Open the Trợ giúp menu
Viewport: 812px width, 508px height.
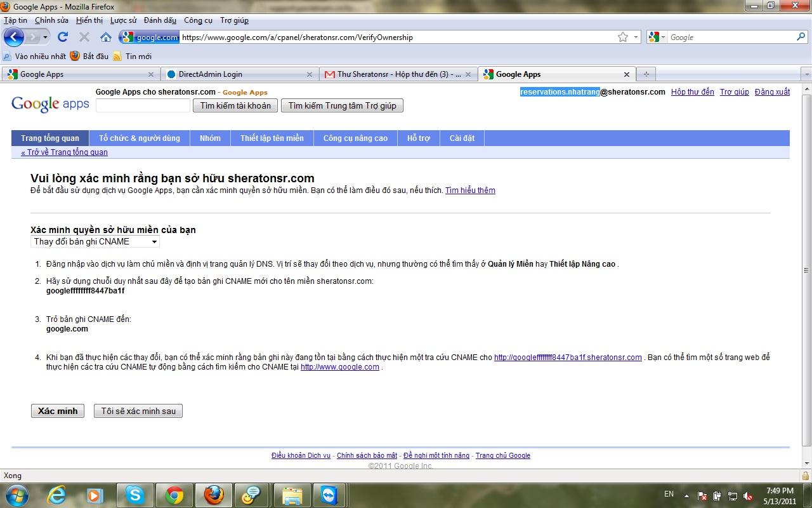point(234,20)
